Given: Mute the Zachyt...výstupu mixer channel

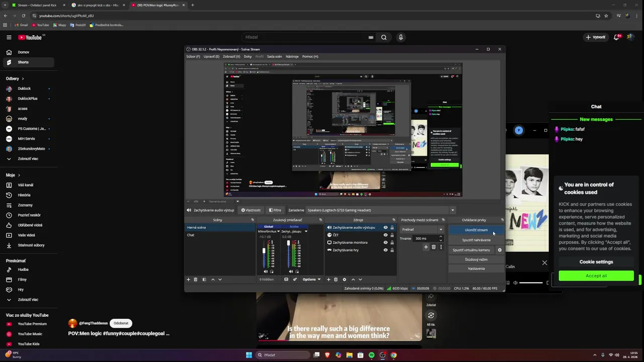Looking at the screenshot, I should [291, 271].
